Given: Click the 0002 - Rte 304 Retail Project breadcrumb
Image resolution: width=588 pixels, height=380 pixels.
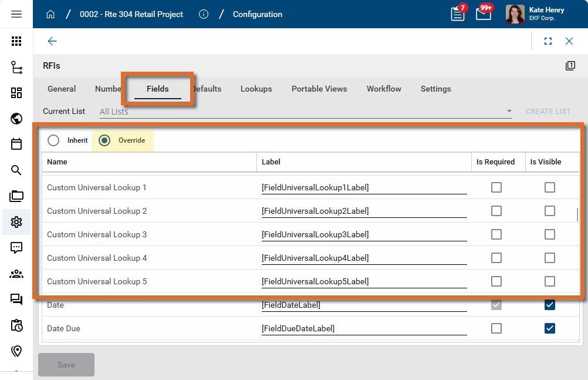Looking at the screenshot, I should 131,14.
